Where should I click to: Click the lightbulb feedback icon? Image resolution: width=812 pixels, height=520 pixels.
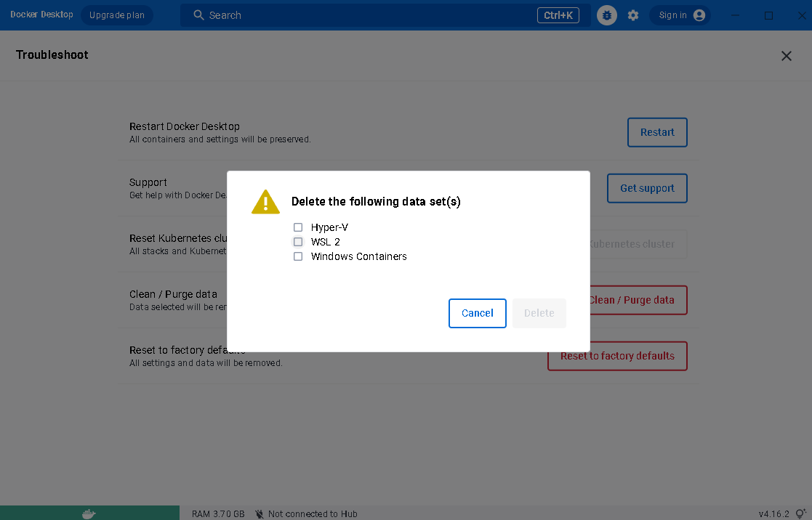pos(800,513)
